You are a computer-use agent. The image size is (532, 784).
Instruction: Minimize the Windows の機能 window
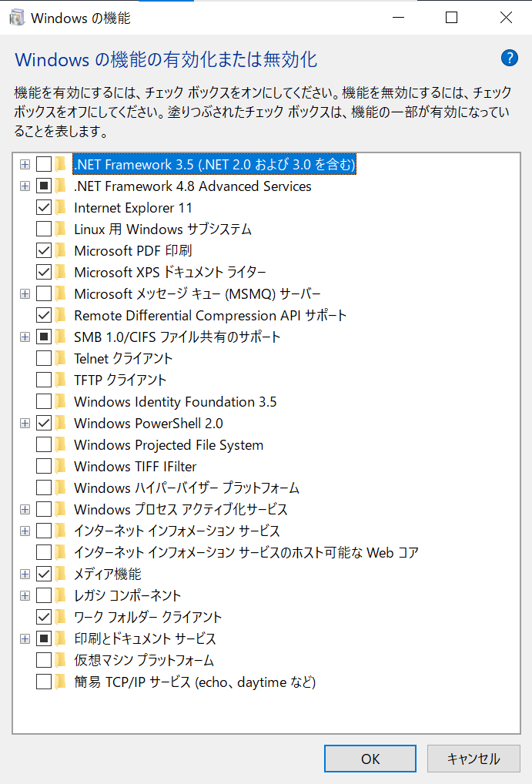tap(398, 18)
